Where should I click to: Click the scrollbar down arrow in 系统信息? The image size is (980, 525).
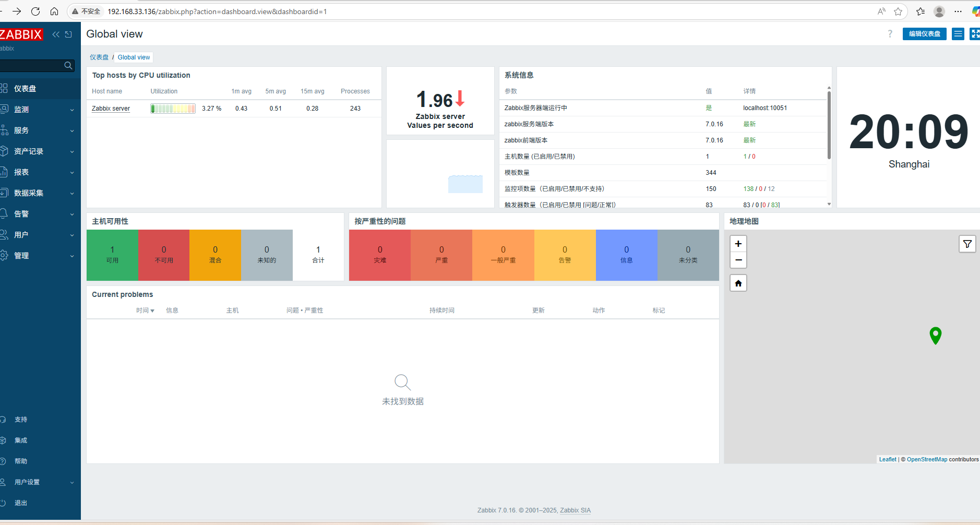829,204
